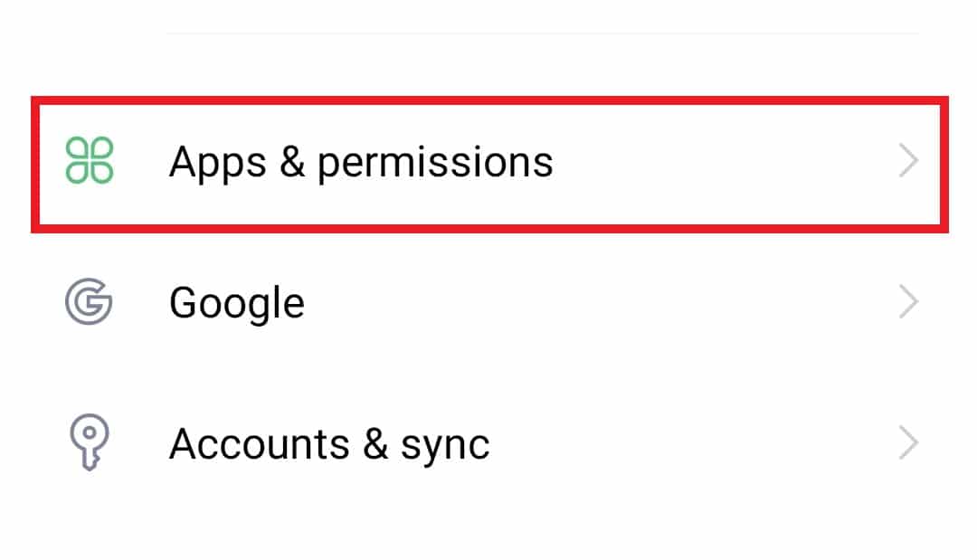Click the Google G logo icon

89,301
